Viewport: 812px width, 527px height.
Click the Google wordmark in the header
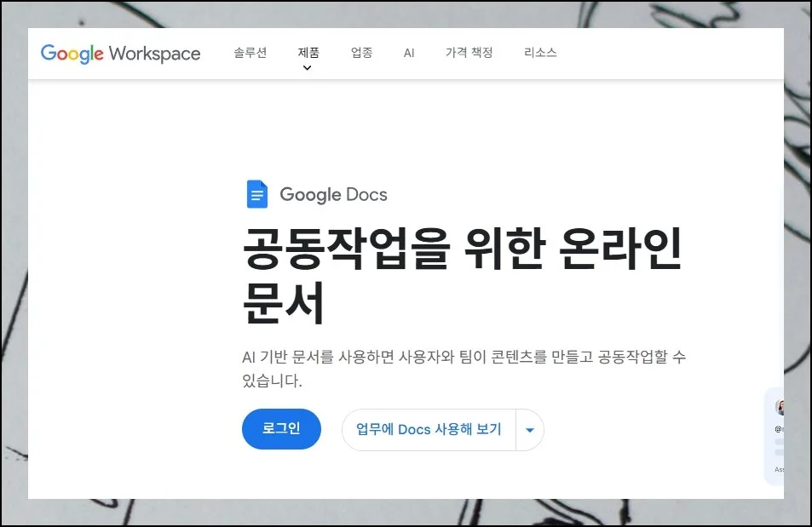[72, 53]
